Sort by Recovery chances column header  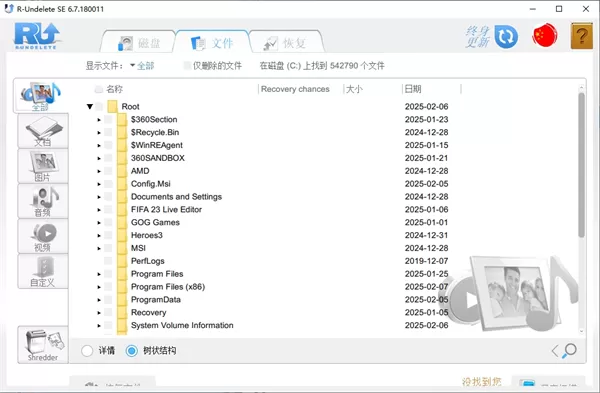pyautogui.click(x=295, y=89)
